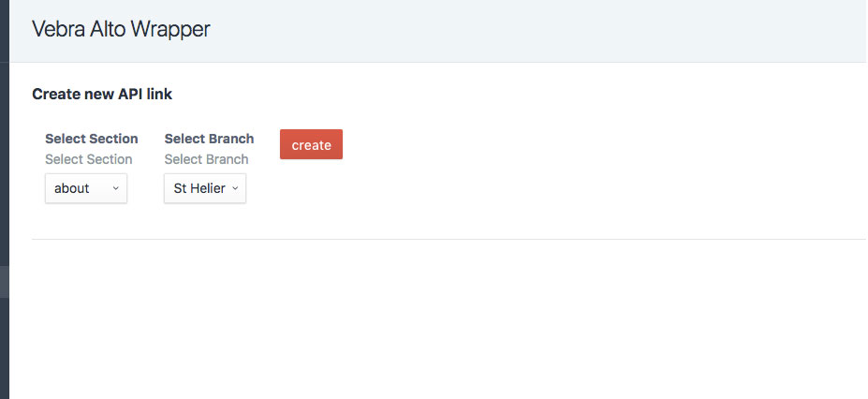Image resolution: width=868 pixels, height=399 pixels.
Task: Click the bold Select Section label
Action: (x=92, y=139)
